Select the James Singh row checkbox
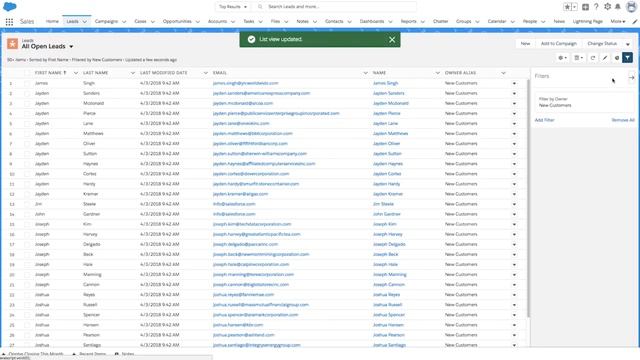The image size is (640, 360). tap(27, 83)
